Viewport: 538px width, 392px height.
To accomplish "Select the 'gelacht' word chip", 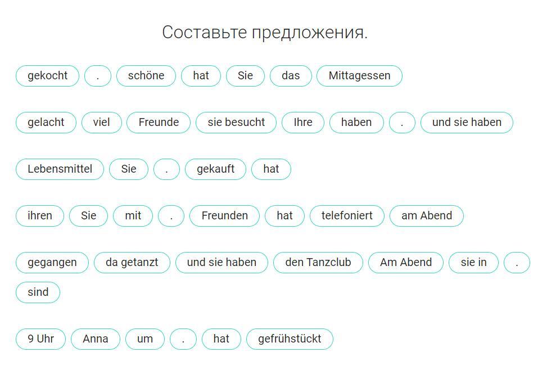I will click(46, 123).
